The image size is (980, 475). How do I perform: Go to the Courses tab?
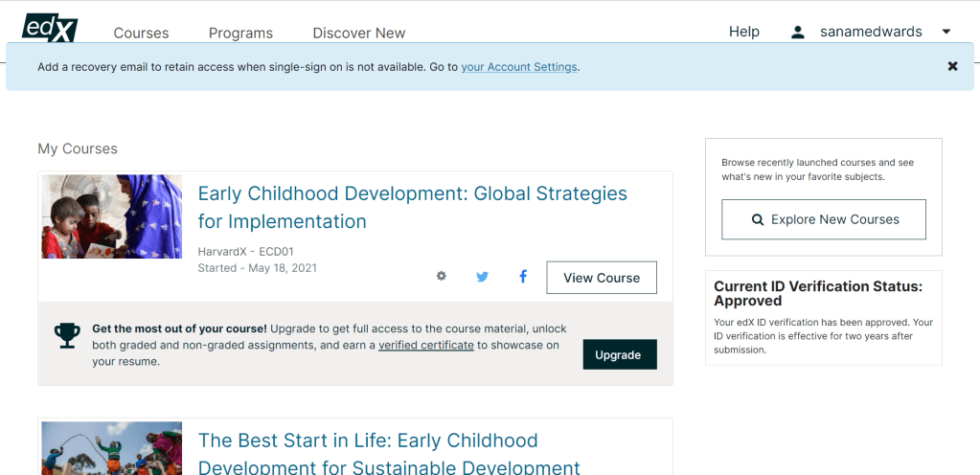tap(141, 33)
